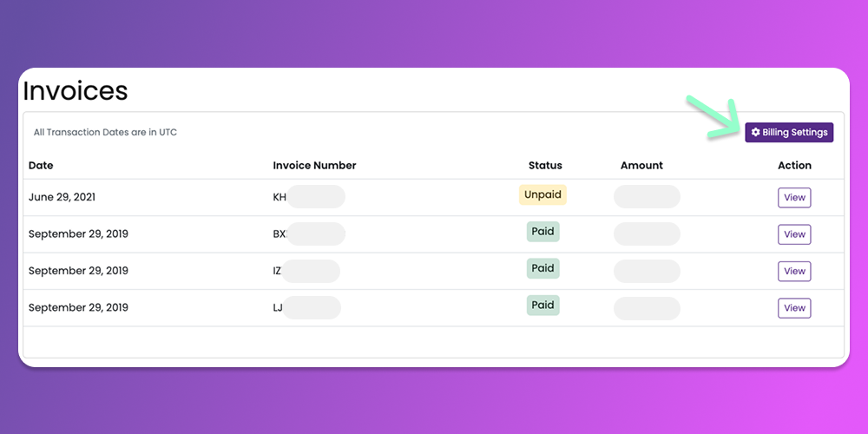
Task: Click the June 29, 2021 date cell
Action: pos(62,197)
